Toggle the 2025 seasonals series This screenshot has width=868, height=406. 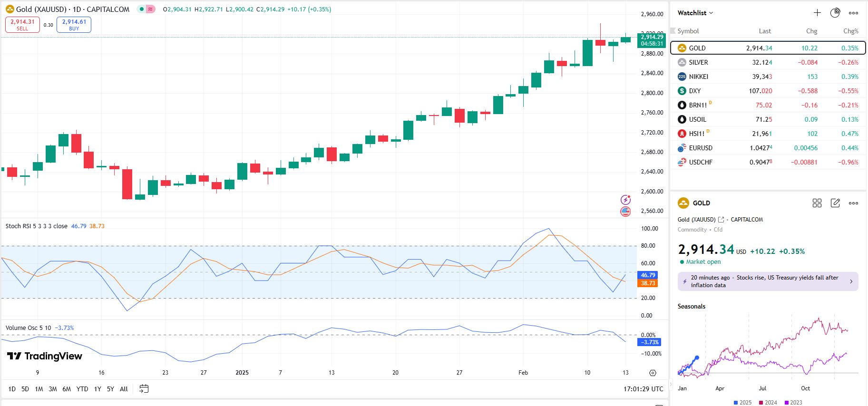pos(742,402)
